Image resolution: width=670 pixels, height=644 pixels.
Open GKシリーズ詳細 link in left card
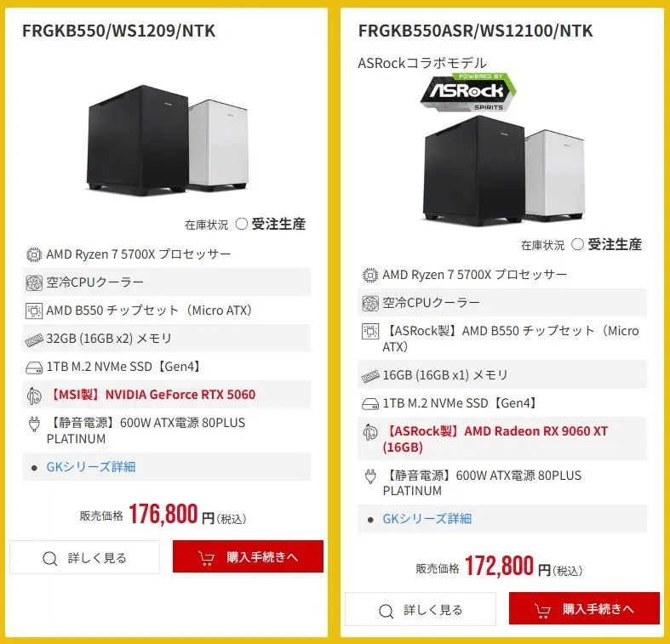coord(90,467)
